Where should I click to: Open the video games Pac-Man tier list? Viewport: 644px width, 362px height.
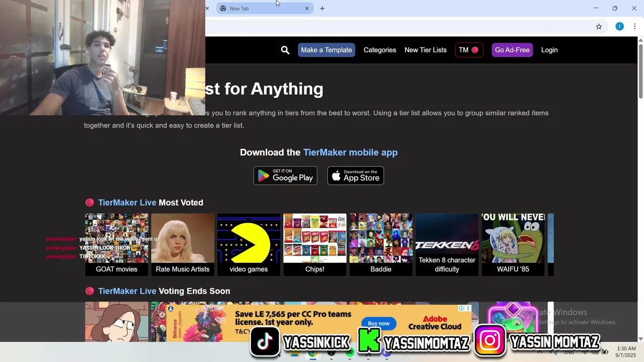click(249, 244)
